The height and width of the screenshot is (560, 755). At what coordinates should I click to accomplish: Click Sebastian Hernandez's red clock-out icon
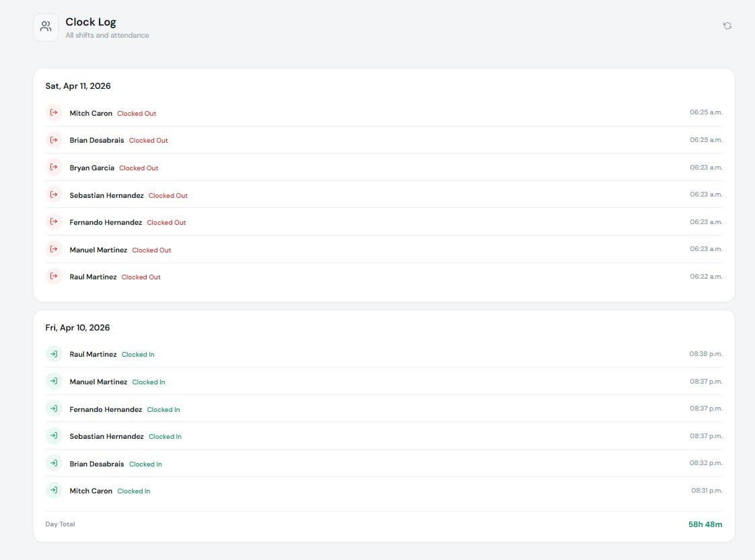[54, 195]
